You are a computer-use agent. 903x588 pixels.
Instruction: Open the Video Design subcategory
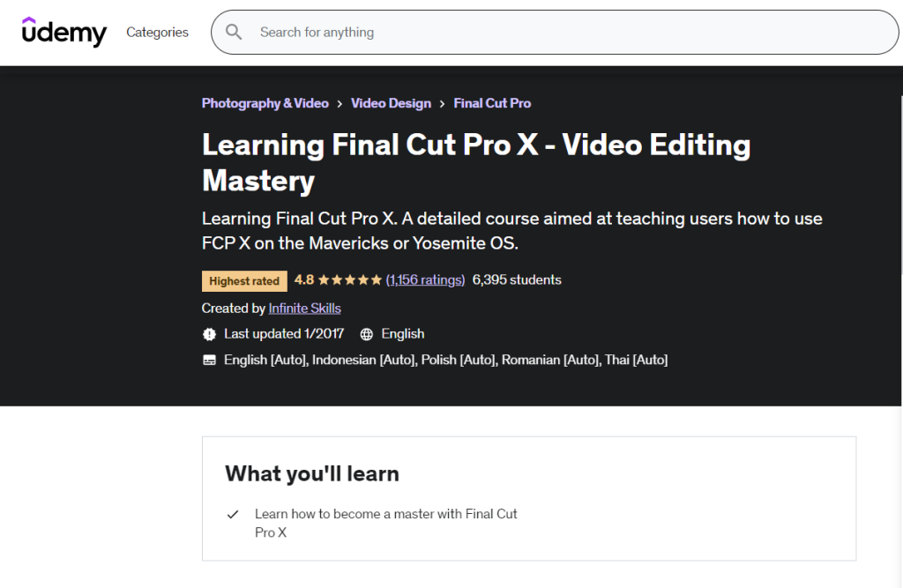(392, 103)
